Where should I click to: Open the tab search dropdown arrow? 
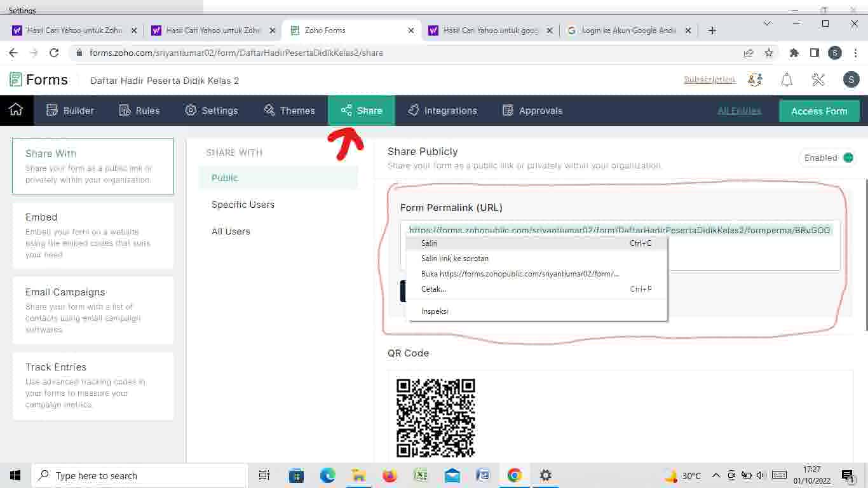767,24
